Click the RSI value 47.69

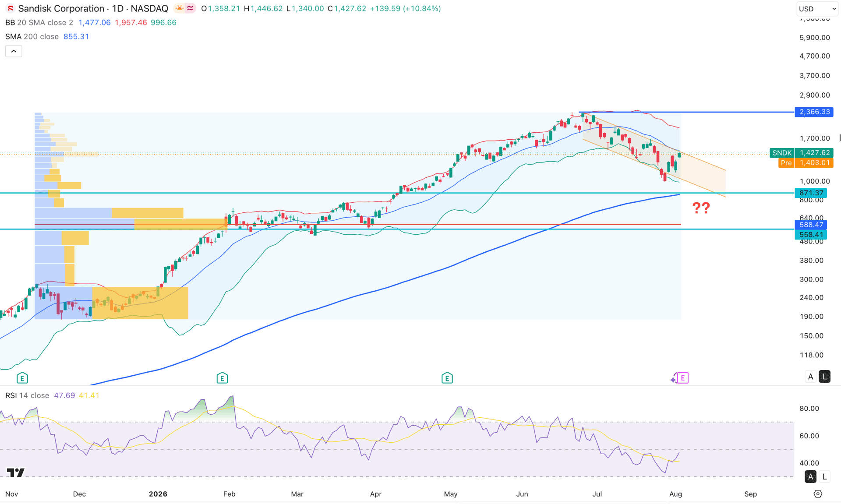(64, 395)
